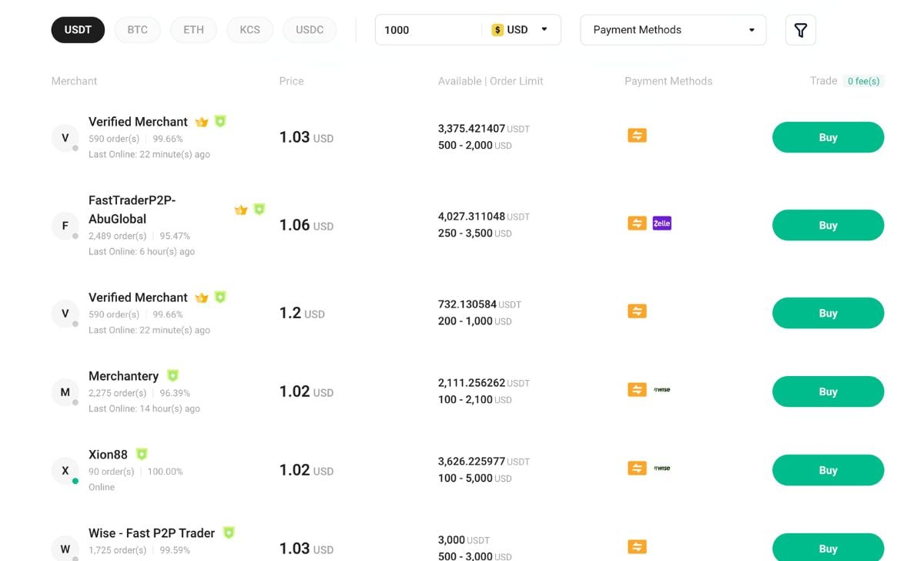Switch to the ETH coin tab
The image size is (924, 561).
coord(193,30)
